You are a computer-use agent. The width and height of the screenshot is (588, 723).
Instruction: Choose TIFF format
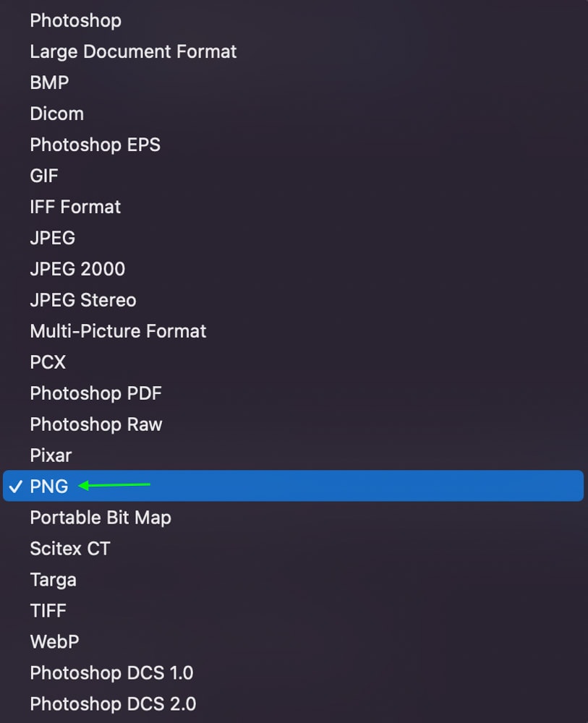[x=294, y=610]
